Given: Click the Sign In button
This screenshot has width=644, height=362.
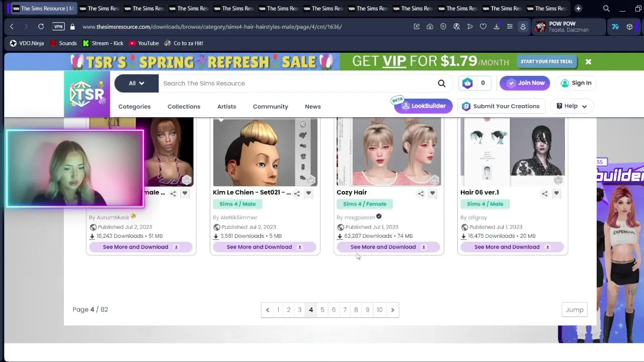Looking at the screenshot, I should 576,83.
